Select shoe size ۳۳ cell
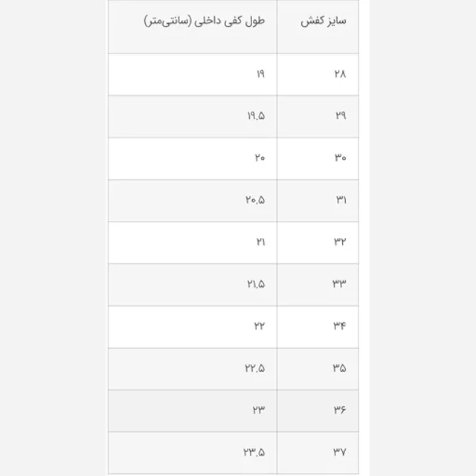This screenshot has height=476, width=476. (x=318, y=285)
